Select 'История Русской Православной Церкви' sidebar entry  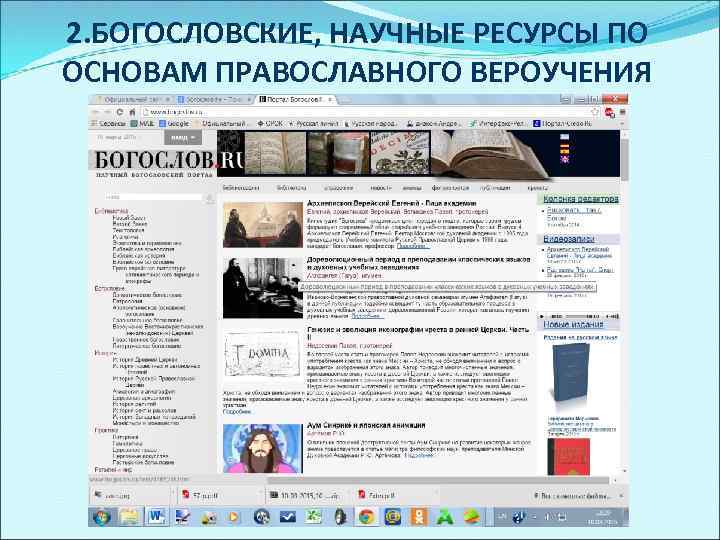pyautogui.click(x=154, y=382)
